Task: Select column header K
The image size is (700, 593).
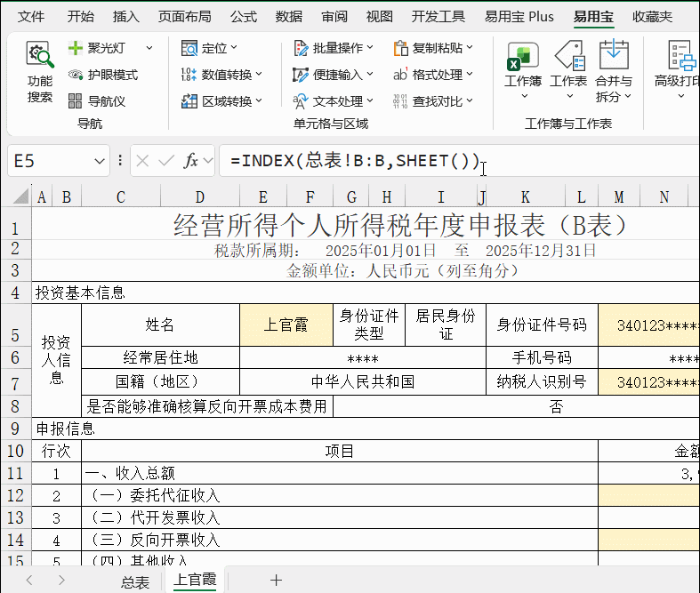Action: point(526,196)
